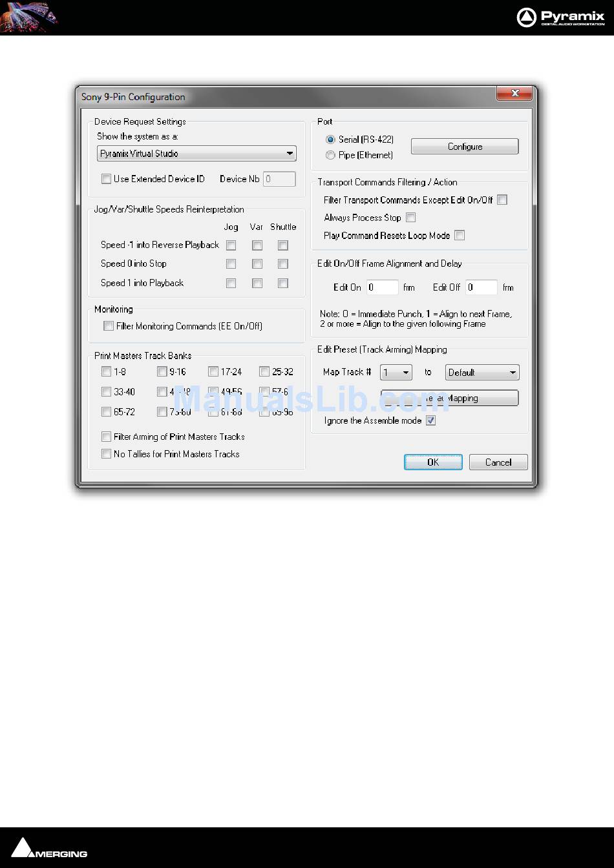Viewport: 614px width, 868px height.
Task: Click the Pyramix logo in header
Action: point(561,17)
